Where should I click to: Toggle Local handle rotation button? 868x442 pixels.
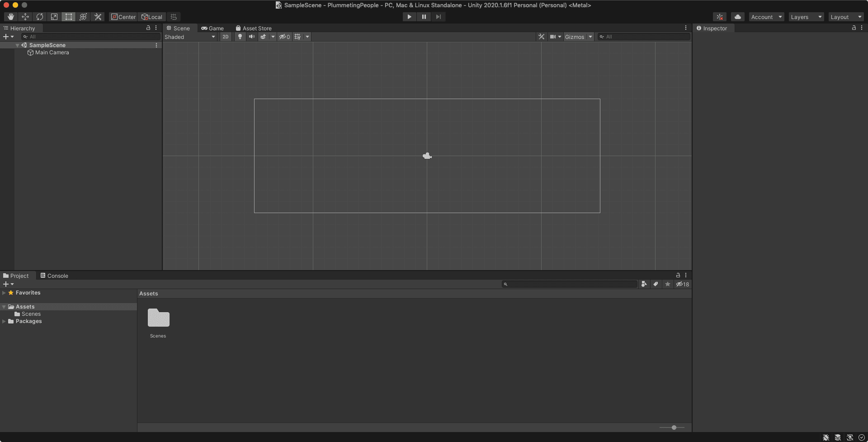pos(152,17)
